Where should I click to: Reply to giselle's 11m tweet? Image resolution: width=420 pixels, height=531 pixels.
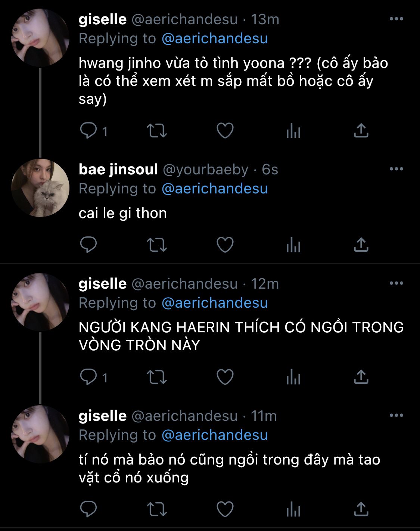point(88,509)
